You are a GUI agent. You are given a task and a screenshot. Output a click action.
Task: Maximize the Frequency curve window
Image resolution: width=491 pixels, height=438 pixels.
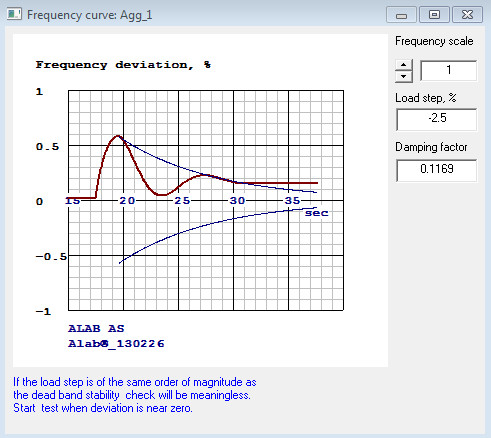tap(434, 15)
